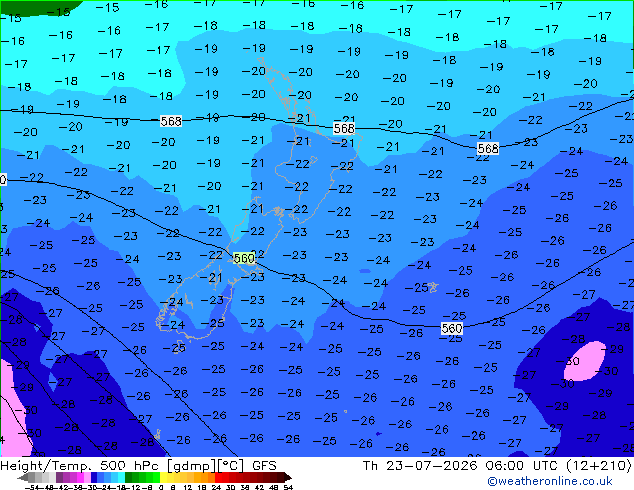Screen dimensions: 634x490
Task: Click the westernmost 568 contour label
Action: (171, 121)
